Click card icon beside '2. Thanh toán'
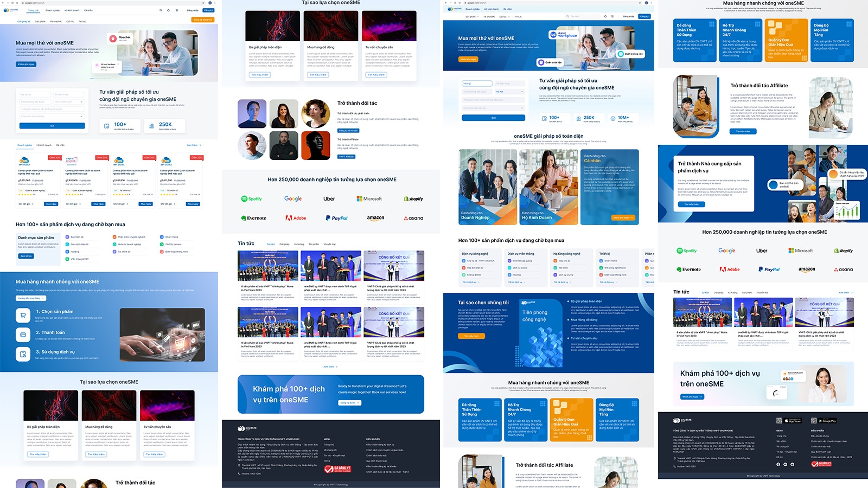The width and height of the screenshot is (868, 488). (x=23, y=335)
